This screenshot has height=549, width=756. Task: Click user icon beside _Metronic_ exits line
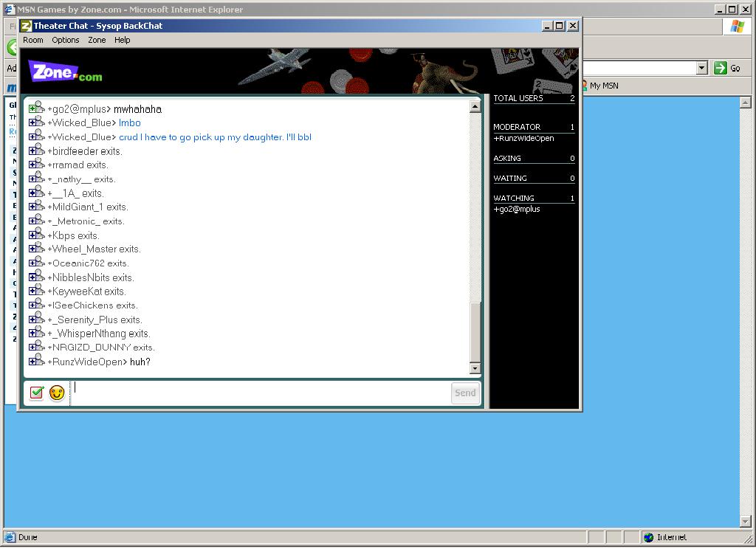[x=37, y=220]
